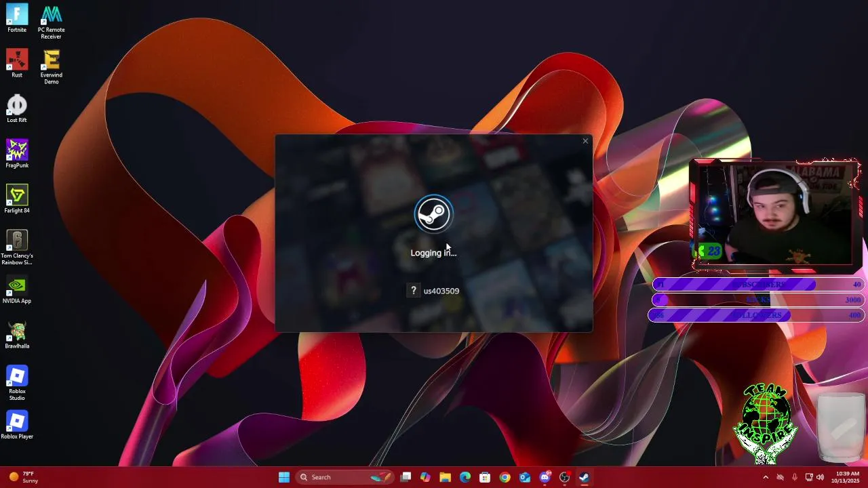Switch to OBS Studio on the taskbar
This screenshot has width=868, height=488.
pos(564,477)
